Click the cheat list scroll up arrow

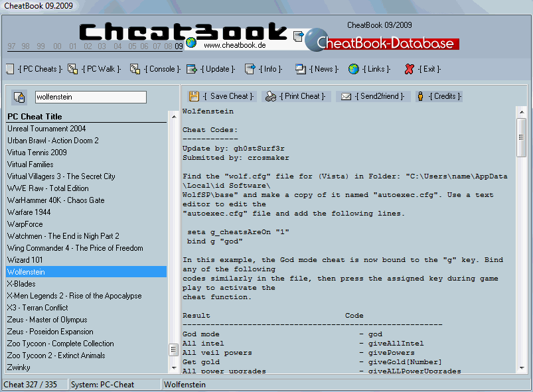pos(174,117)
